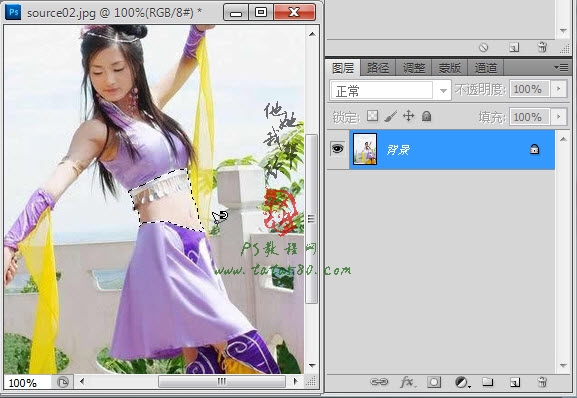The image size is (577, 398).
Task: Create new adjustment layer icon
Action: (x=462, y=382)
